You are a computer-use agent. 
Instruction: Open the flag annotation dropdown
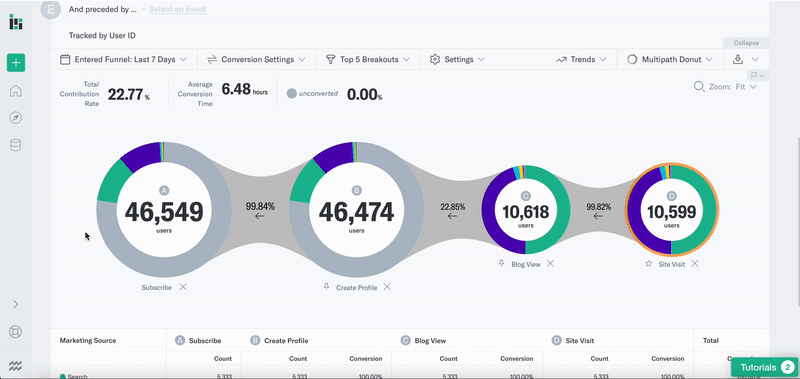click(x=758, y=75)
